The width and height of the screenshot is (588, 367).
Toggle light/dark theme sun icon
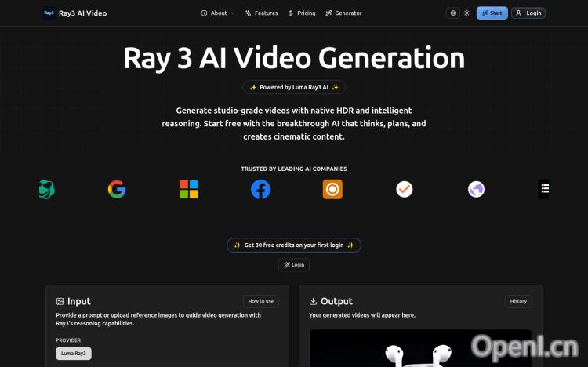tap(466, 13)
